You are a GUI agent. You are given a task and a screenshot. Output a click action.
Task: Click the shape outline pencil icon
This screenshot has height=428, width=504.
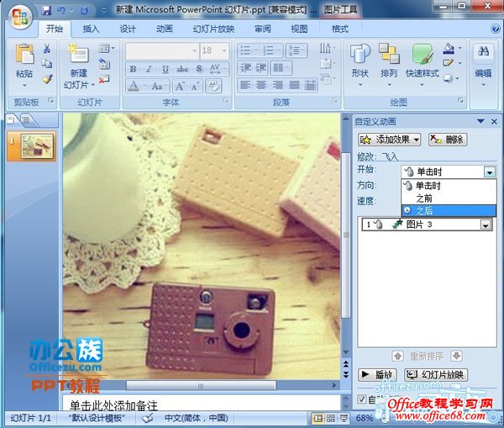click(448, 63)
